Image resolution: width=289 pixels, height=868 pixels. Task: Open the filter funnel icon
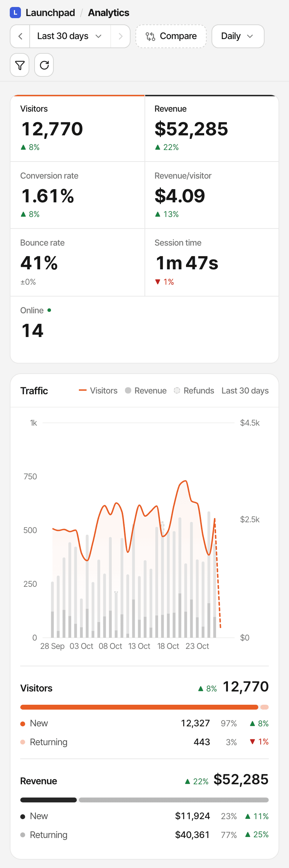[20, 65]
